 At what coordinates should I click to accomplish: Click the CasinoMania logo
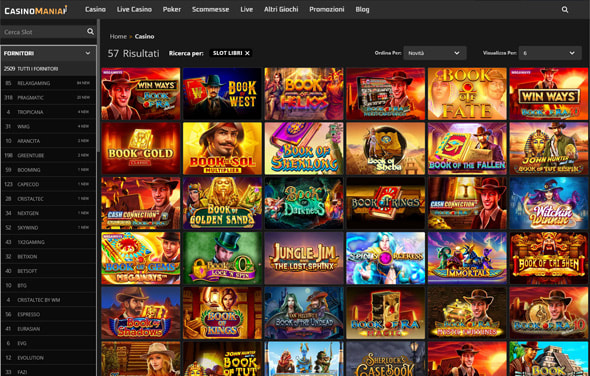tap(36, 10)
